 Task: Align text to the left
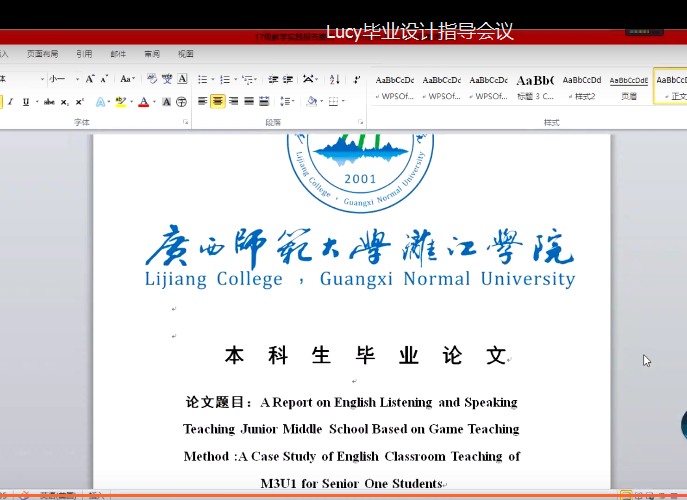click(x=203, y=101)
